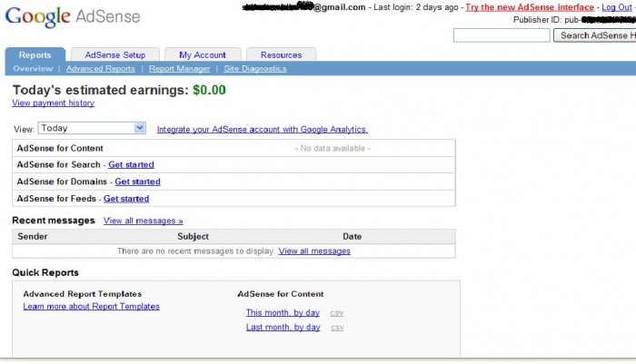Download the csv for Last month, by day

(x=337, y=328)
